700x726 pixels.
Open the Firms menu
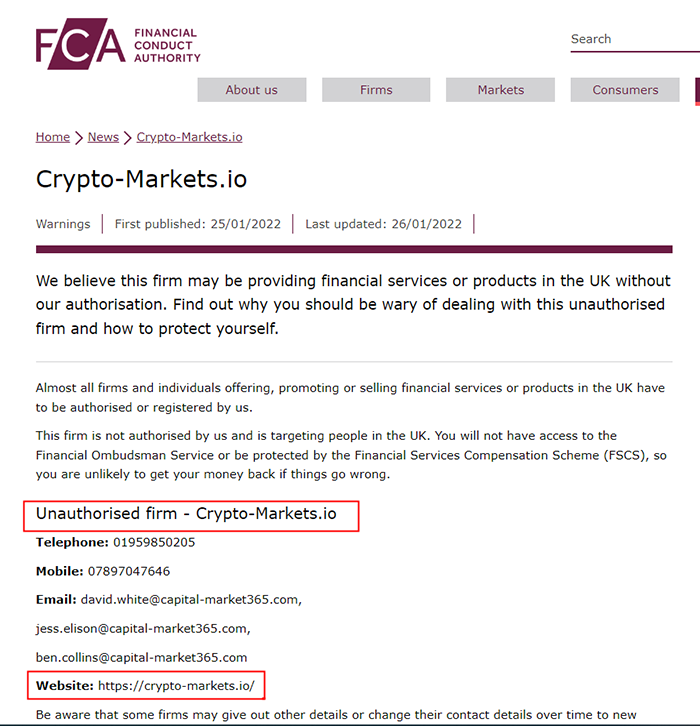376,90
